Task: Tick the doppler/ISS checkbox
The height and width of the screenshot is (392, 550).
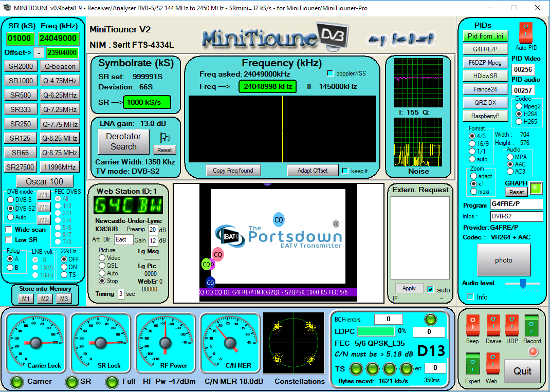Action: (329, 73)
